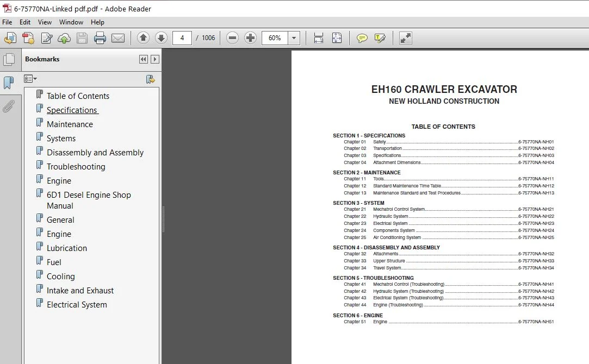Click the create PDF online icon
Image resolution: width=589 pixels, height=364 pixels.
28,38
